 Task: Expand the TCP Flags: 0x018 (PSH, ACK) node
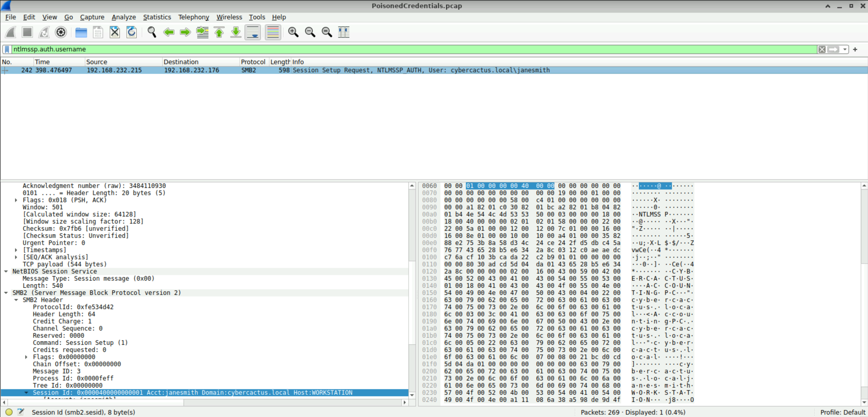click(16, 200)
